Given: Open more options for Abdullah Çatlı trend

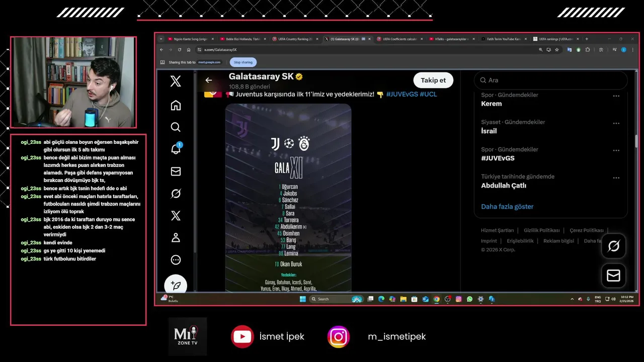Looking at the screenshot, I should tap(616, 177).
